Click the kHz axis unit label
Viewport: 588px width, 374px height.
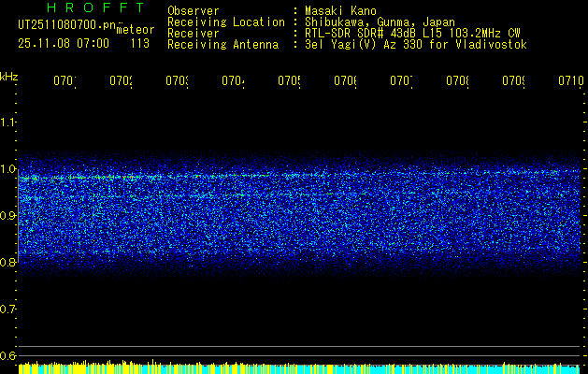click(x=8, y=77)
